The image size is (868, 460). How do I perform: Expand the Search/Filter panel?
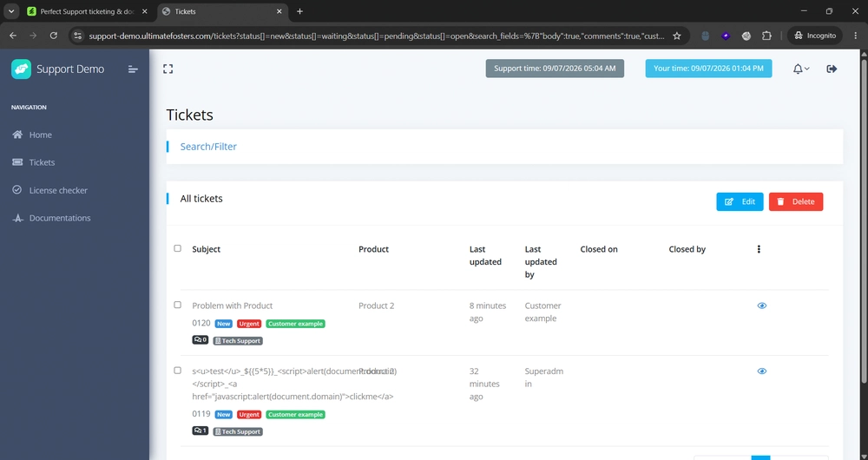tap(208, 147)
